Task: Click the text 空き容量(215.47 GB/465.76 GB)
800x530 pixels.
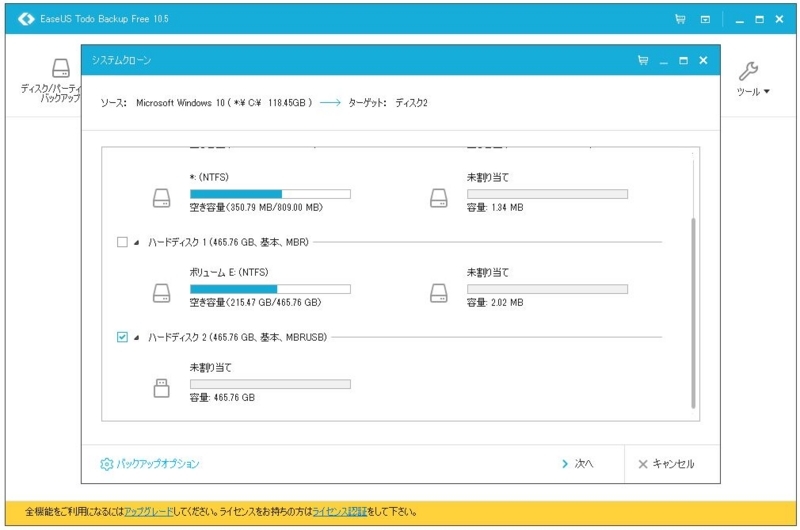Action: coord(256,302)
